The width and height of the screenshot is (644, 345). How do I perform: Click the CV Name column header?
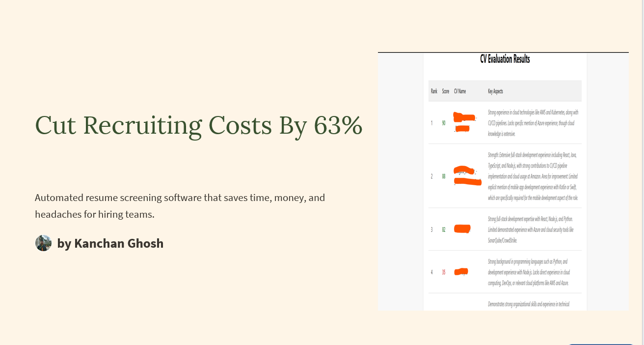[x=460, y=91]
